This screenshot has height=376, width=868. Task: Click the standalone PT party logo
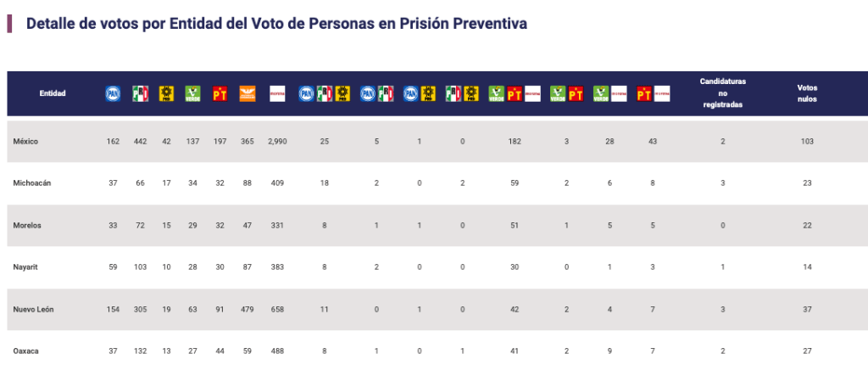pyautogui.click(x=220, y=93)
